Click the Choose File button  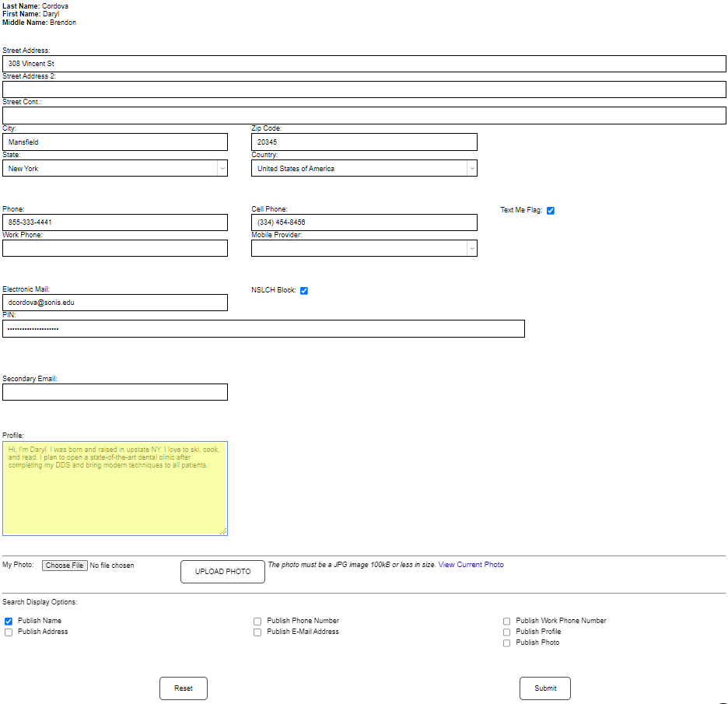65,565
